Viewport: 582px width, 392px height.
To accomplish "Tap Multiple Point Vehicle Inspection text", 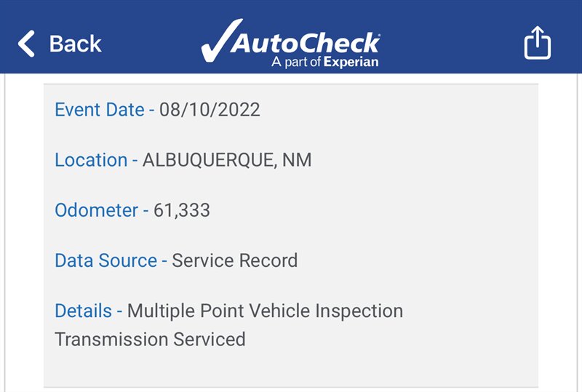I will pyautogui.click(x=265, y=311).
